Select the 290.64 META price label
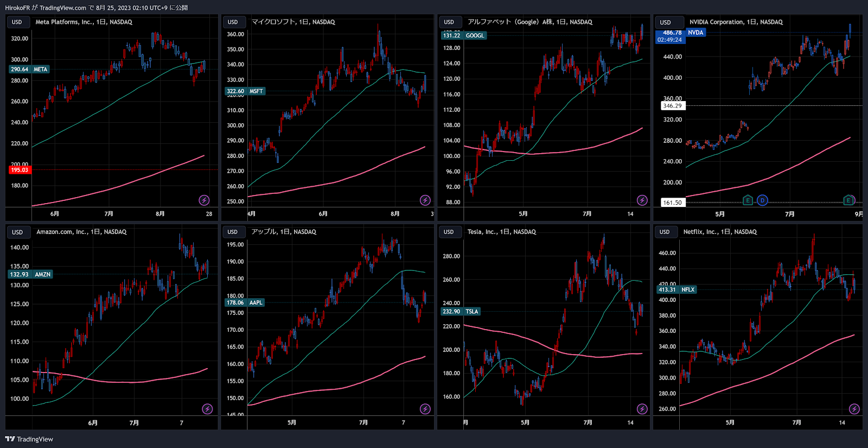868x448 pixels. (x=30, y=69)
